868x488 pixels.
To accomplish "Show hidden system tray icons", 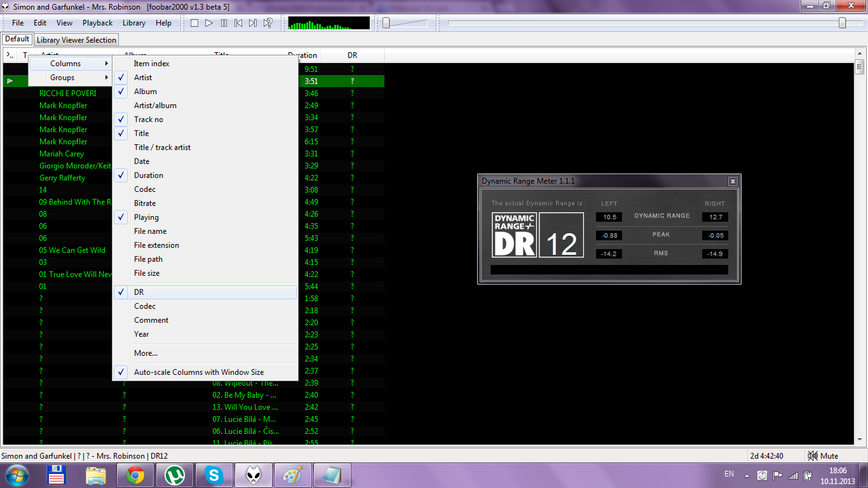I will [x=747, y=475].
